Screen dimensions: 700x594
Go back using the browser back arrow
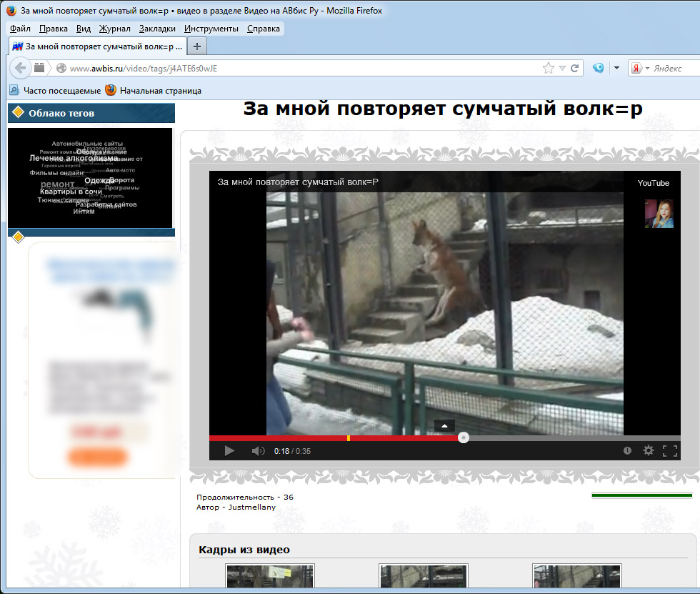[x=20, y=68]
